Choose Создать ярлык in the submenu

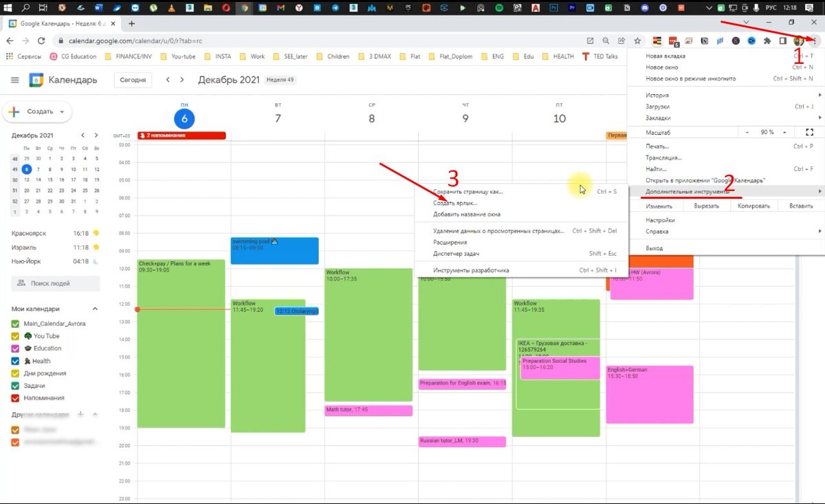coord(521,203)
